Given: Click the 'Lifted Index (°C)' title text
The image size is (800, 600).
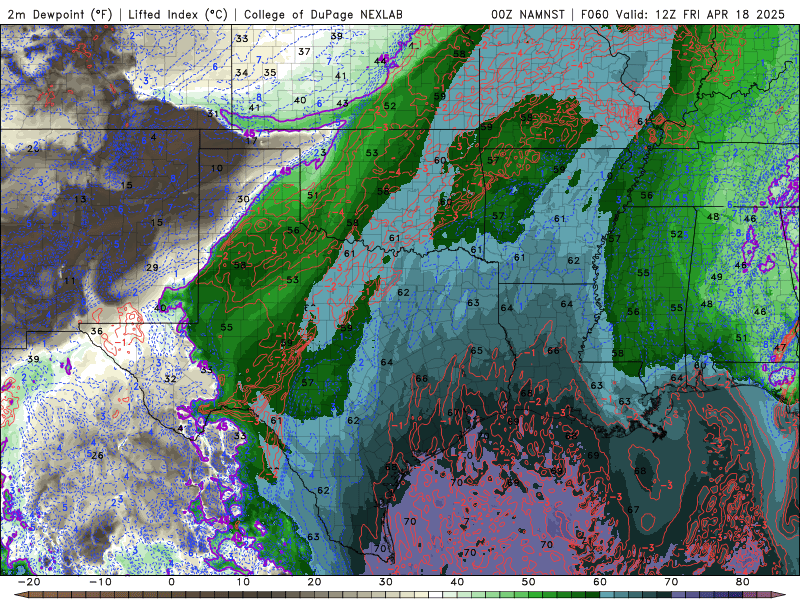Looking at the screenshot, I should 178,15.
